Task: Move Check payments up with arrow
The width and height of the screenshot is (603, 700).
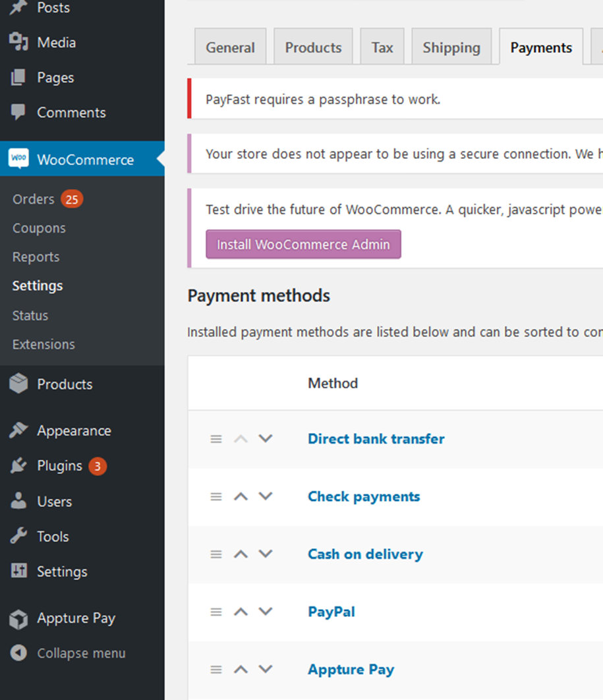Action: pyautogui.click(x=241, y=496)
